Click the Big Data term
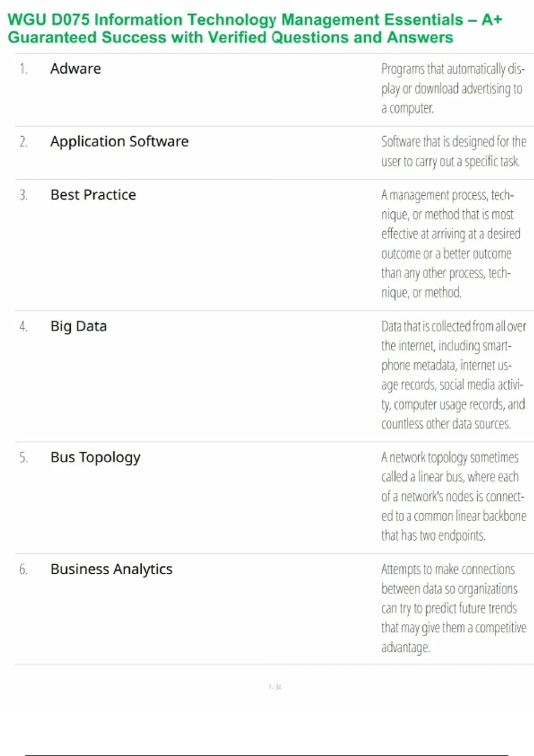The height and width of the screenshot is (756, 534). 78,326
